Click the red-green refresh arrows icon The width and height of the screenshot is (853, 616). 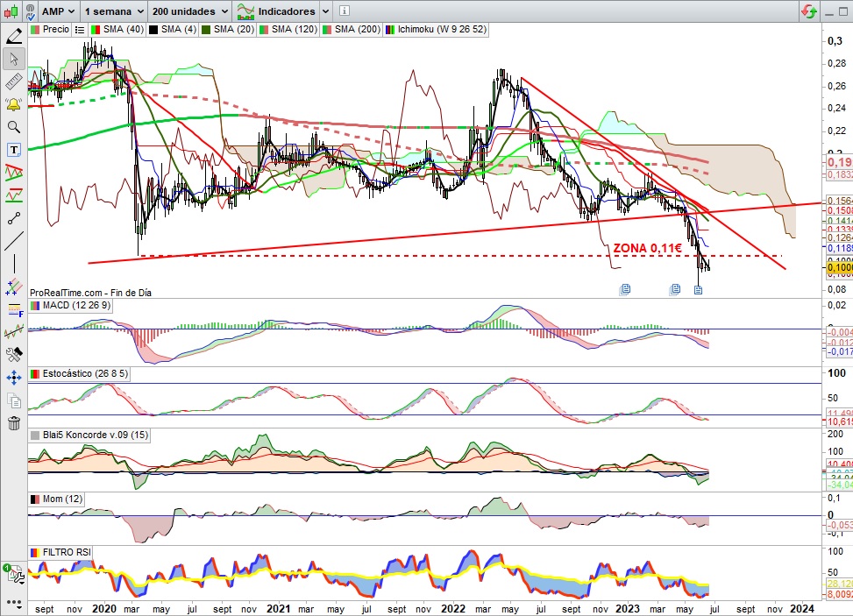[x=807, y=11]
